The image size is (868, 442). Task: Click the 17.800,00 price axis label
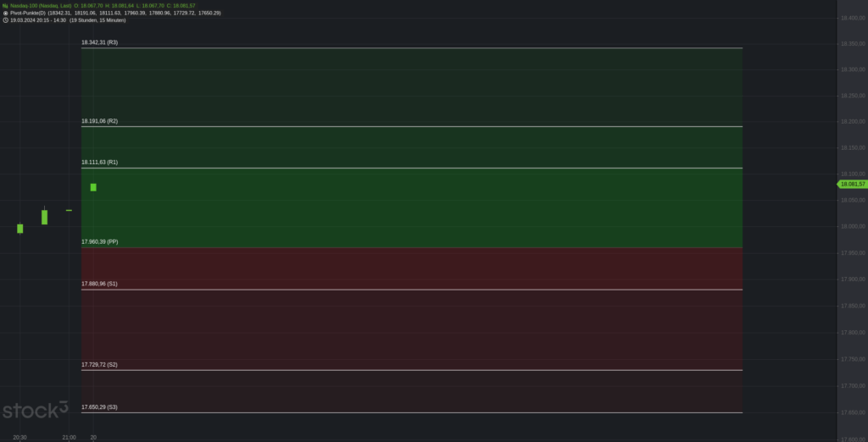pos(851,333)
